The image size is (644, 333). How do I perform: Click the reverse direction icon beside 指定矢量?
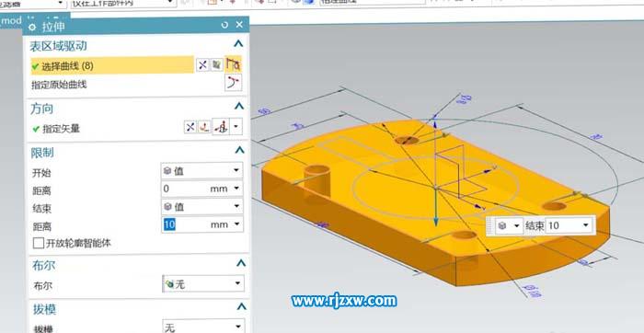tap(190, 127)
